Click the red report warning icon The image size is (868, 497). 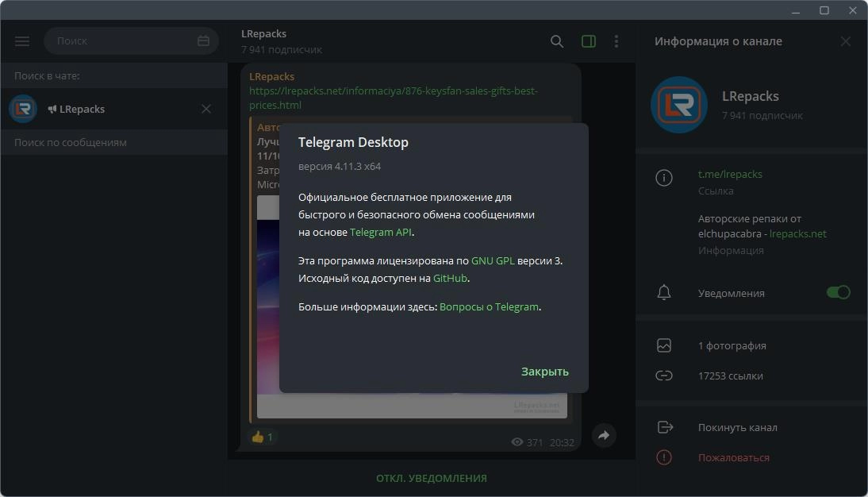tap(664, 457)
